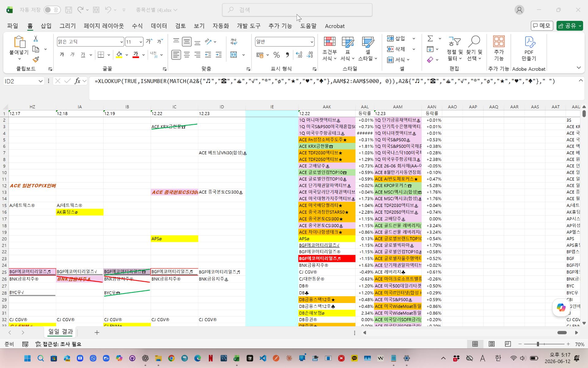Toggle middle vertical alignment
Viewport: 588px width, 368px height.
[x=187, y=41]
